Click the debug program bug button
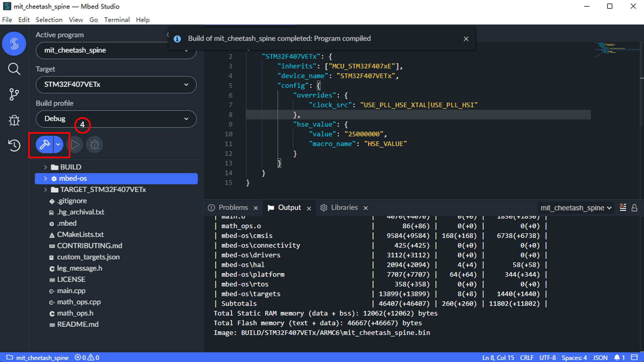Image resolution: width=644 pixels, height=362 pixels. click(94, 145)
